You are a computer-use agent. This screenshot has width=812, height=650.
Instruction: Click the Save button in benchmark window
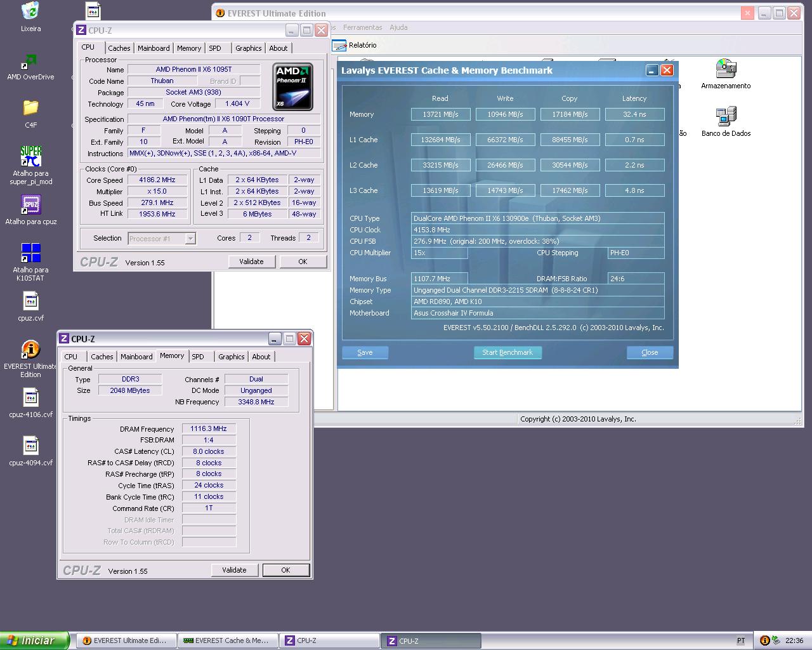(365, 352)
